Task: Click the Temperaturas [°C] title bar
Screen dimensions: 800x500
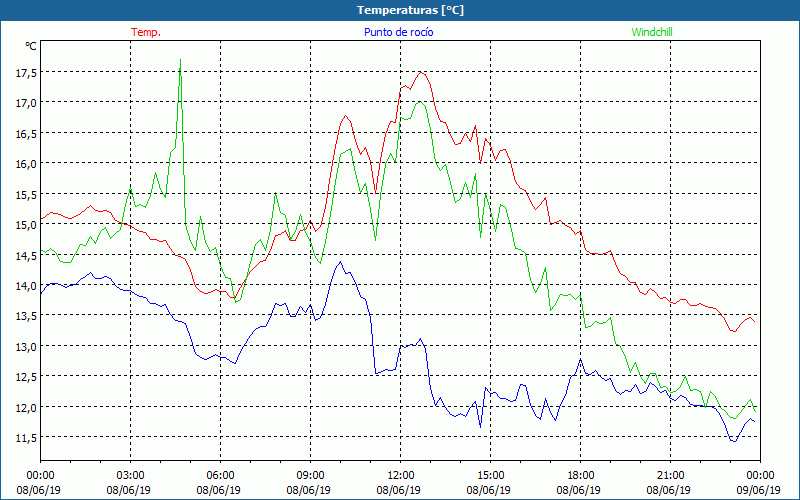Action: point(400,10)
